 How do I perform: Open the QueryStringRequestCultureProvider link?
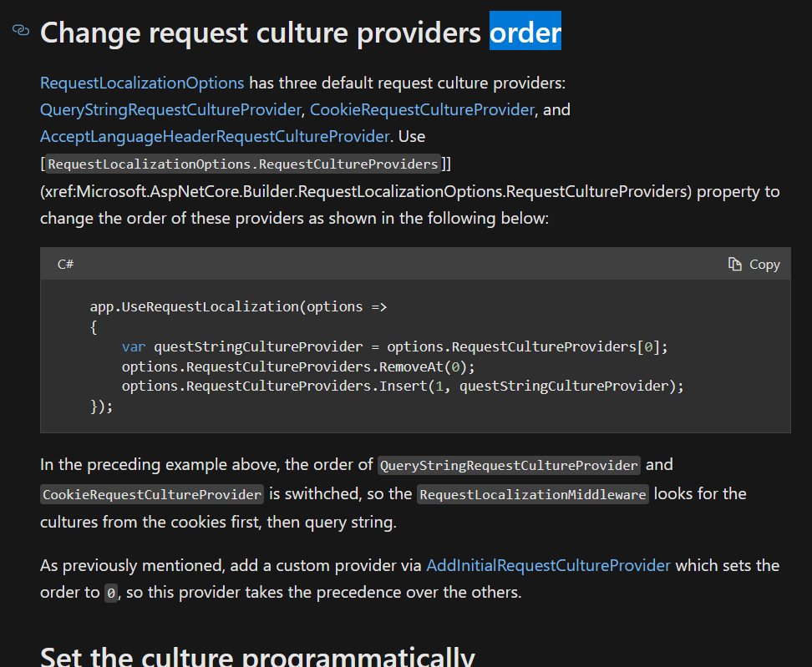[170, 109]
